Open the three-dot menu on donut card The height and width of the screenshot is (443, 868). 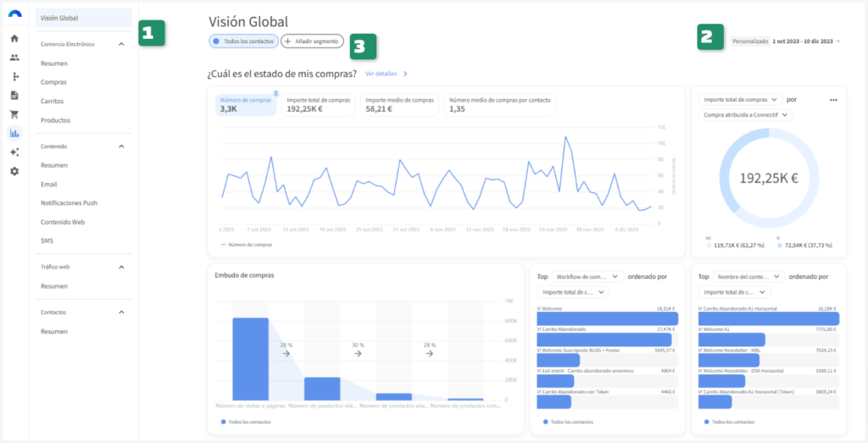[834, 100]
